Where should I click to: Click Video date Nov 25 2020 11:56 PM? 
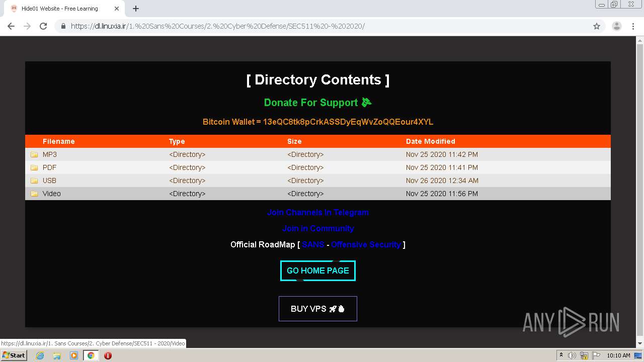coord(442,194)
